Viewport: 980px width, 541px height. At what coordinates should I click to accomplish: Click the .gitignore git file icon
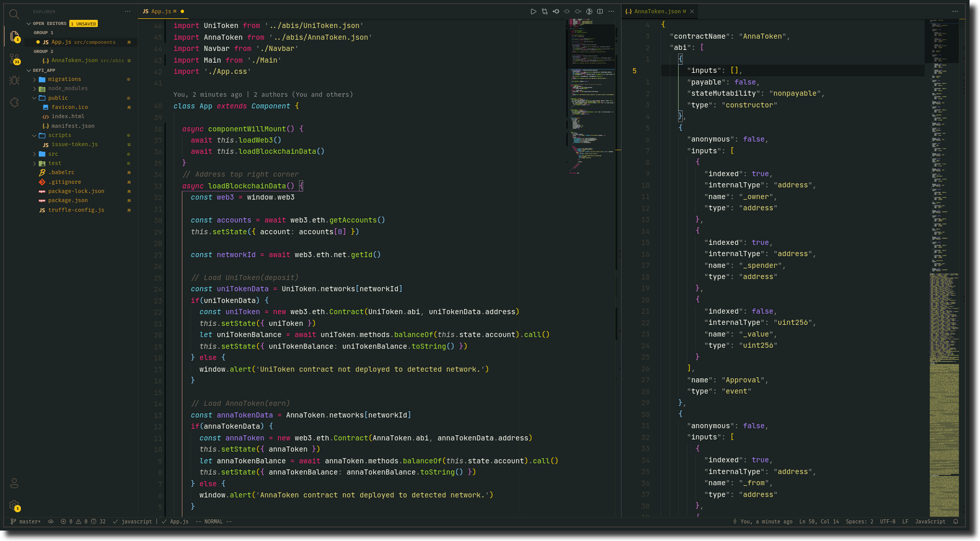[x=42, y=182]
